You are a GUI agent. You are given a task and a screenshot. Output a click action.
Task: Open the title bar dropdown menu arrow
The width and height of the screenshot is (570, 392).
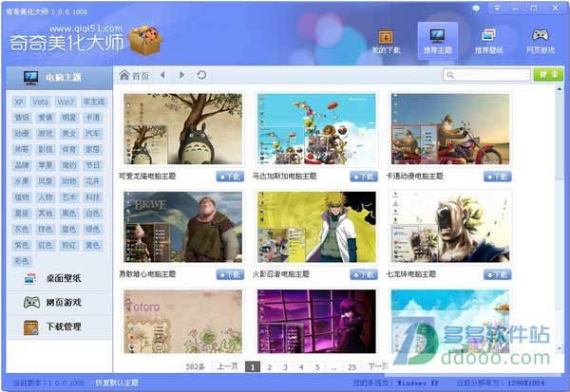pos(497,8)
